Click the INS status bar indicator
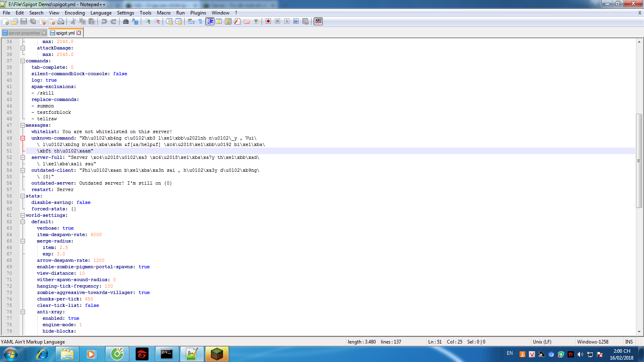Viewport: 644px width, 362px height. click(x=629, y=342)
